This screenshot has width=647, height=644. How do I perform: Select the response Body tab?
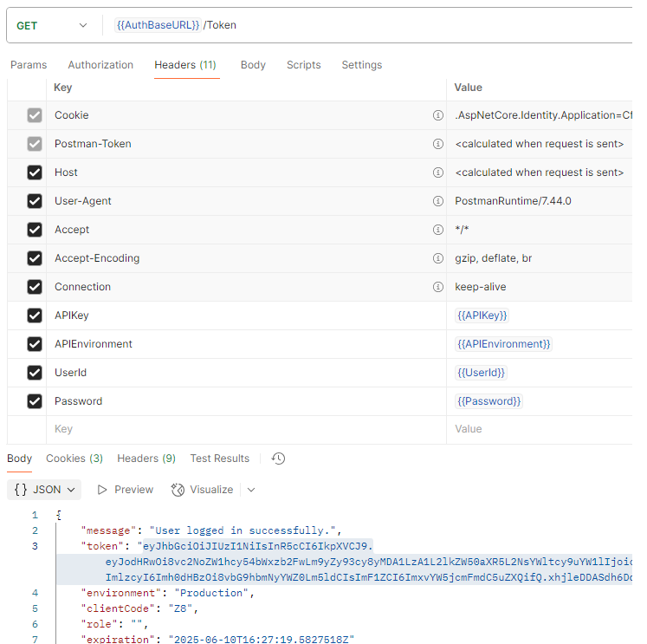(19, 459)
